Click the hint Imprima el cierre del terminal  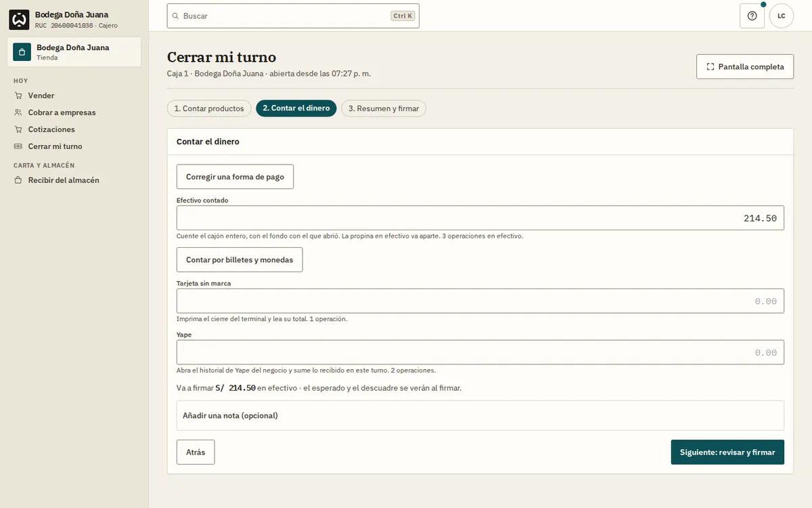(262, 319)
